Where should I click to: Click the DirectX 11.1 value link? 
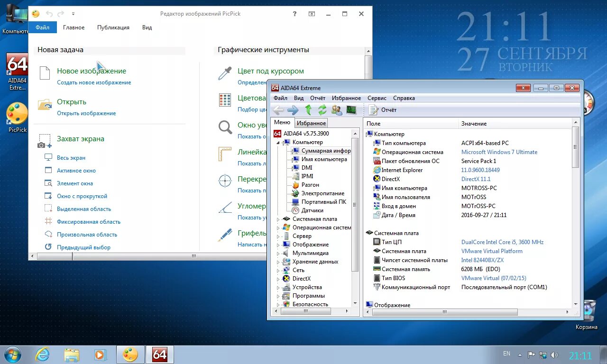tap(476, 179)
